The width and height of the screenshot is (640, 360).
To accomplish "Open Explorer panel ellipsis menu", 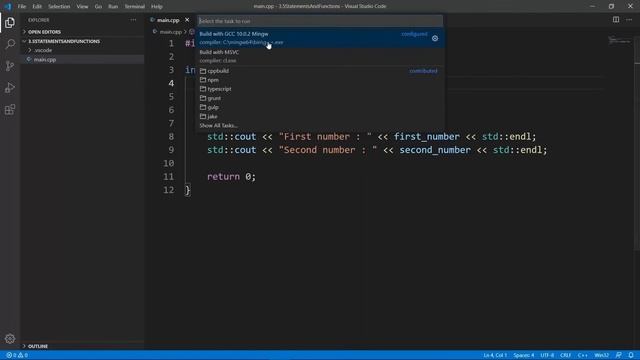I will point(133,20).
